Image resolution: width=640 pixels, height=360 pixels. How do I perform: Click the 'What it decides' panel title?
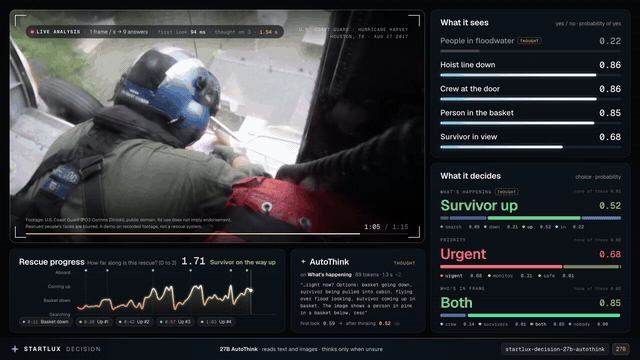tap(471, 176)
